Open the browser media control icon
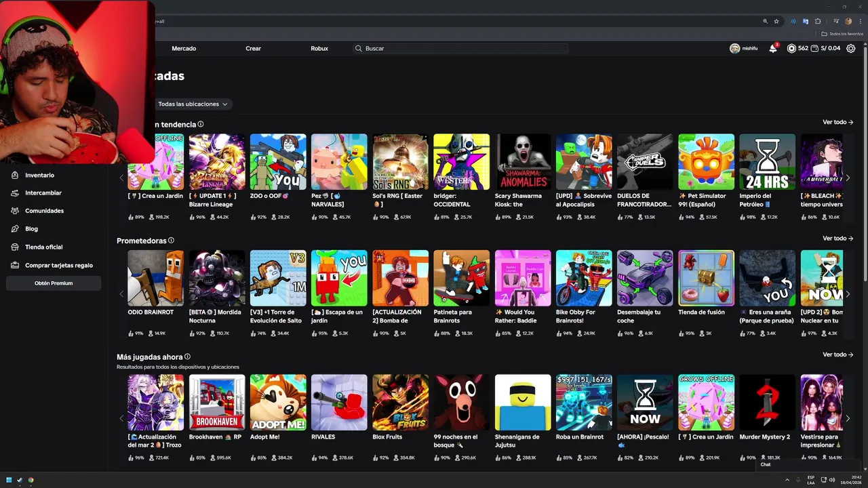This screenshot has height=488, width=868. click(x=837, y=21)
